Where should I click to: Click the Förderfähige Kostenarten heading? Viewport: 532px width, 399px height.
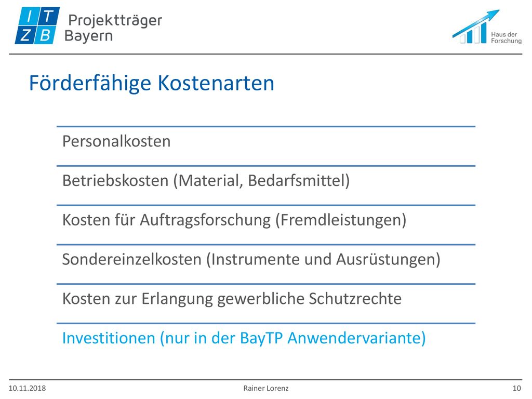[152, 83]
